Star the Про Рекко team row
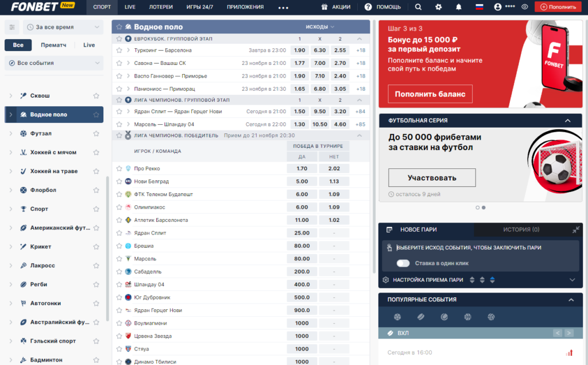Image resolution: width=588 pixels, height=365 pixels. 119,168
